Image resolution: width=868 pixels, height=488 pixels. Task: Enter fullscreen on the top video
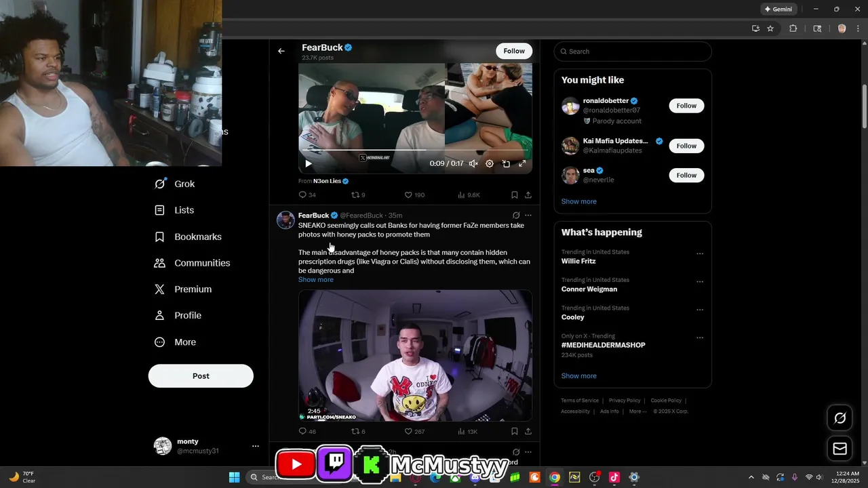522,163
